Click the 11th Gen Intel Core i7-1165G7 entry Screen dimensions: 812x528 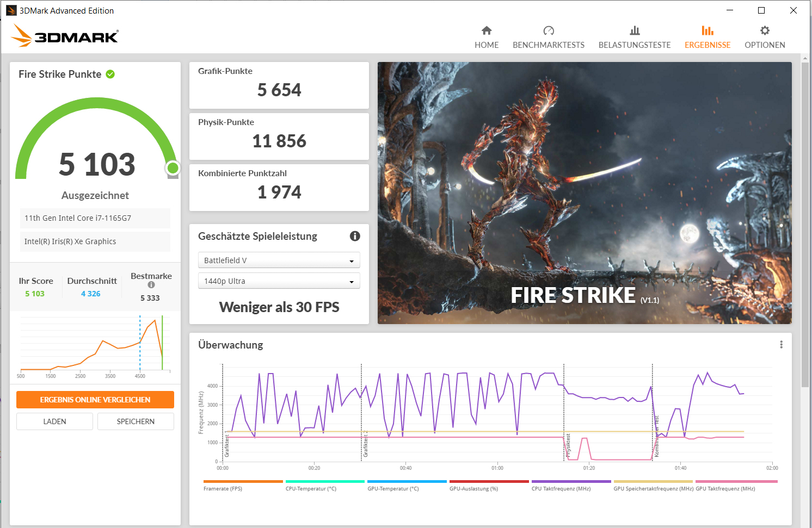95,218
